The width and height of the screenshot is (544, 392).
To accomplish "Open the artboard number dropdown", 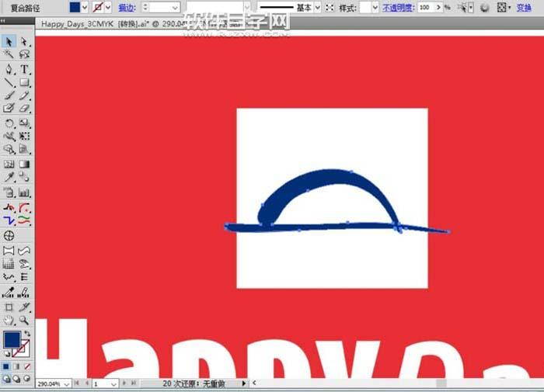I will (113, 384).
